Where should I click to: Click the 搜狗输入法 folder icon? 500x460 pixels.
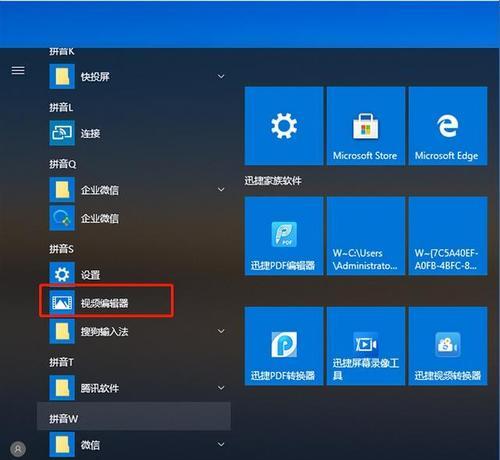click(x=62, y=331)
